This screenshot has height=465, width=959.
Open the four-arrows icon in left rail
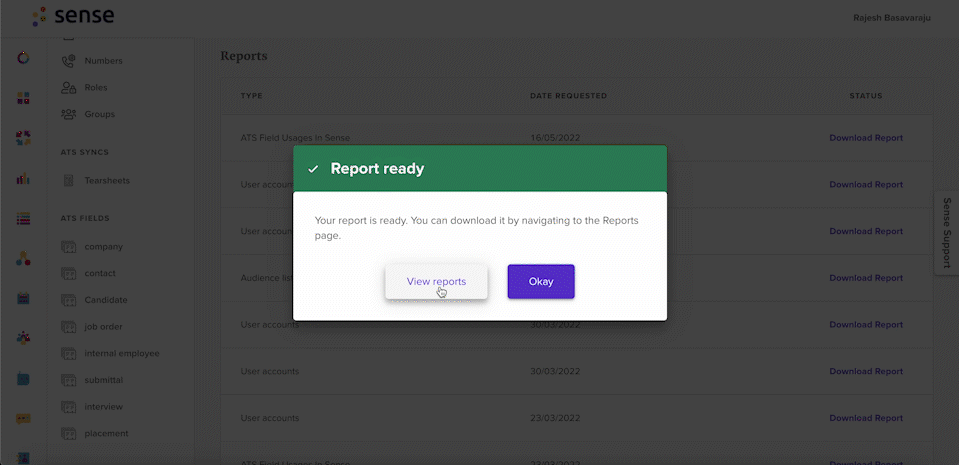point(23,138)
